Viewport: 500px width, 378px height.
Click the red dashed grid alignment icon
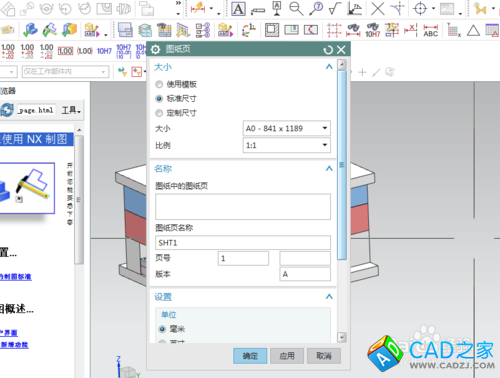[x=334, y=30]
